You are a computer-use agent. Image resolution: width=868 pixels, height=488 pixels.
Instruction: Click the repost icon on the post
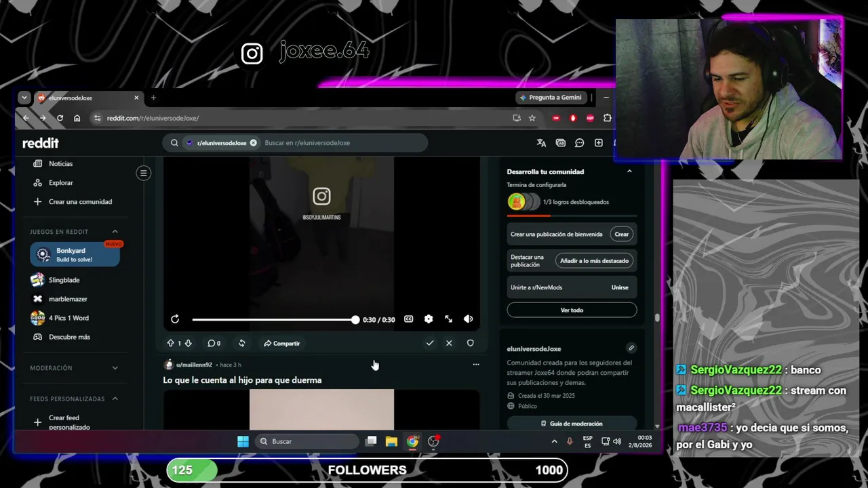point(241,344)
